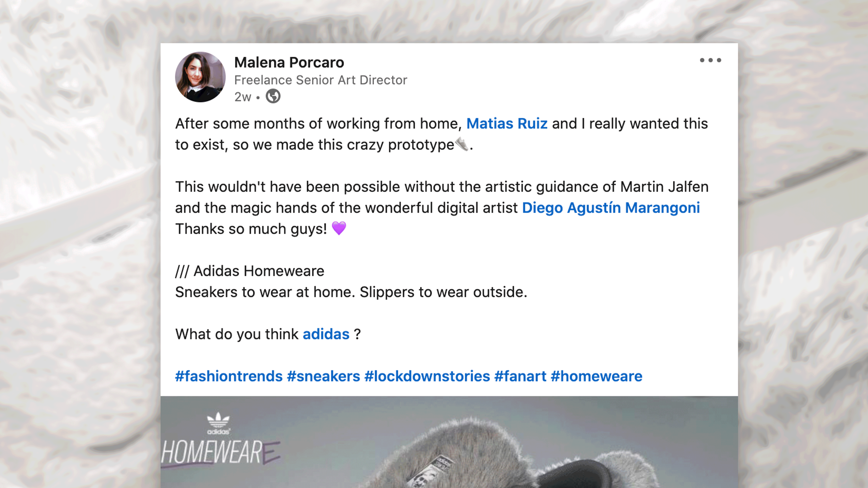
Task: Follow the #fanart hashtag
Action: click(x=520, y=376)
